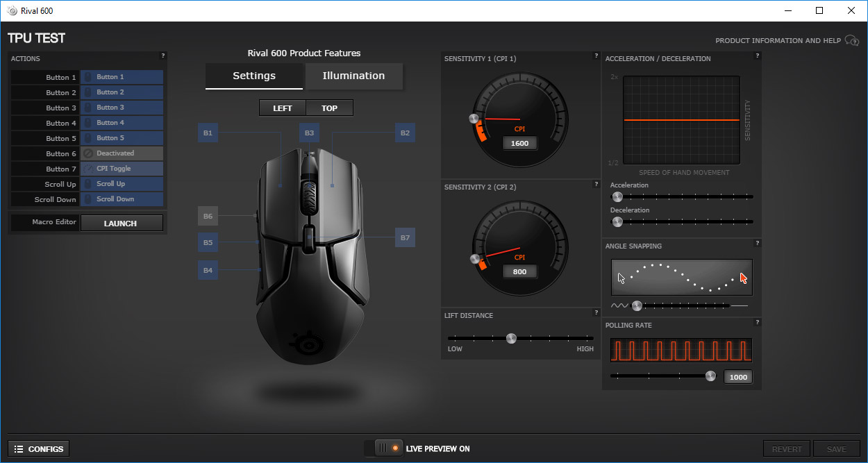
Task: Select the B7 marker on mouse diagram
Action: pyautogui.click(x=405, y=238)
